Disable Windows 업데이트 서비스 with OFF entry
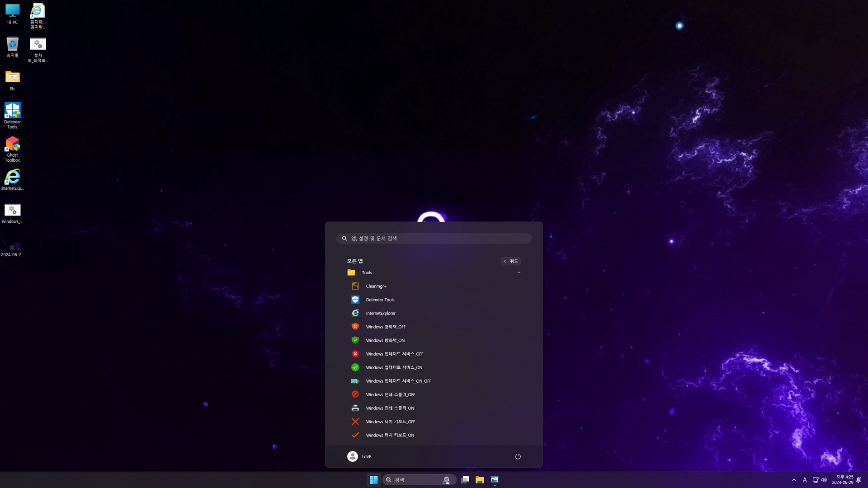The width and height of the screenshot is (868, 488). (x=394, y=354)
